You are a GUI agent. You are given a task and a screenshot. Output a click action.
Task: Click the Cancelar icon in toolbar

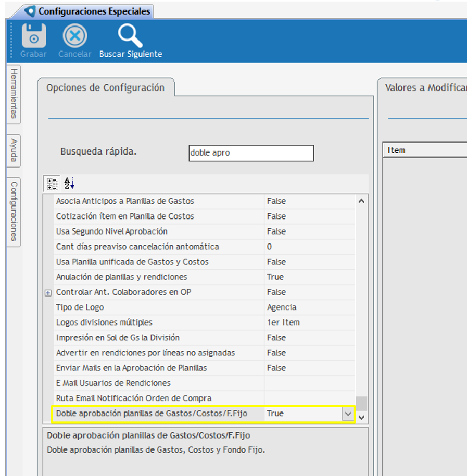[75, 36]
